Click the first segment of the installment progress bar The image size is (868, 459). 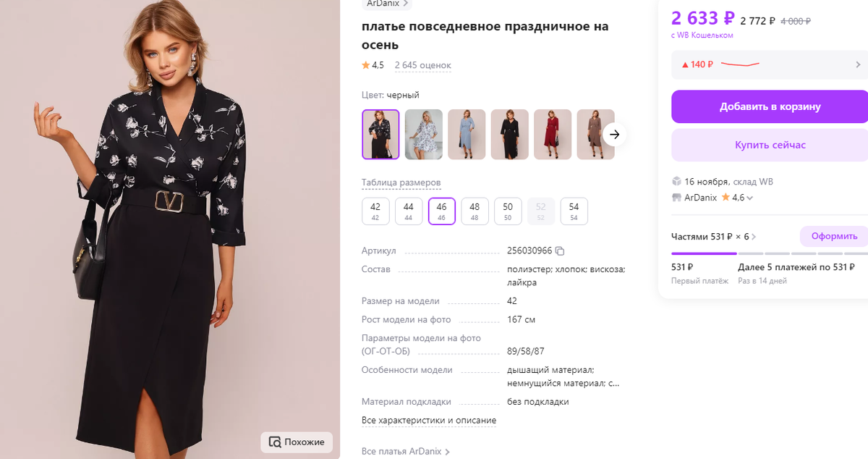click(x=703, y=254)
